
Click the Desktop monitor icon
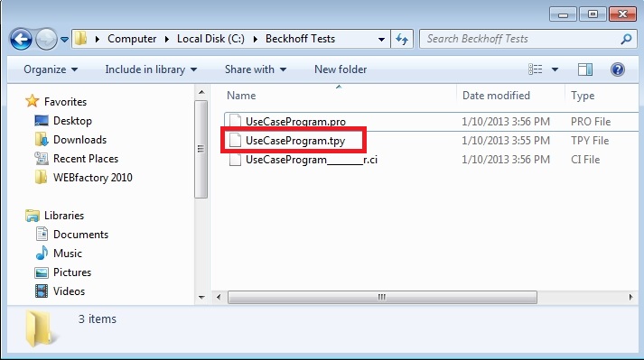point(41,121)
